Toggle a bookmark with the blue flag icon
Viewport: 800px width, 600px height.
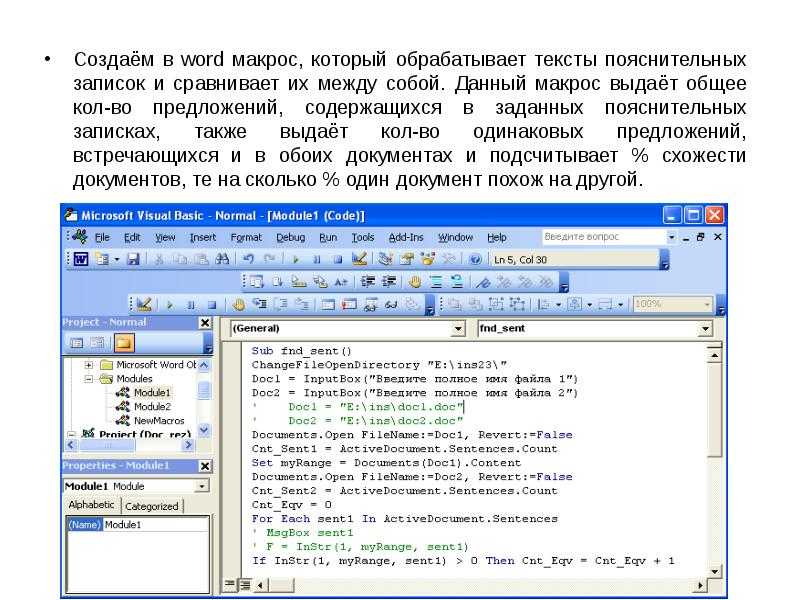click(484, 281)
